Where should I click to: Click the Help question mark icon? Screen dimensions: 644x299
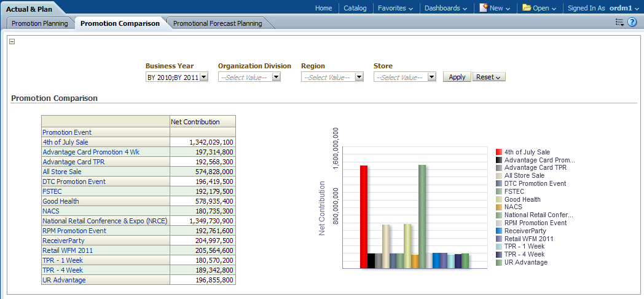pos(632,23)
